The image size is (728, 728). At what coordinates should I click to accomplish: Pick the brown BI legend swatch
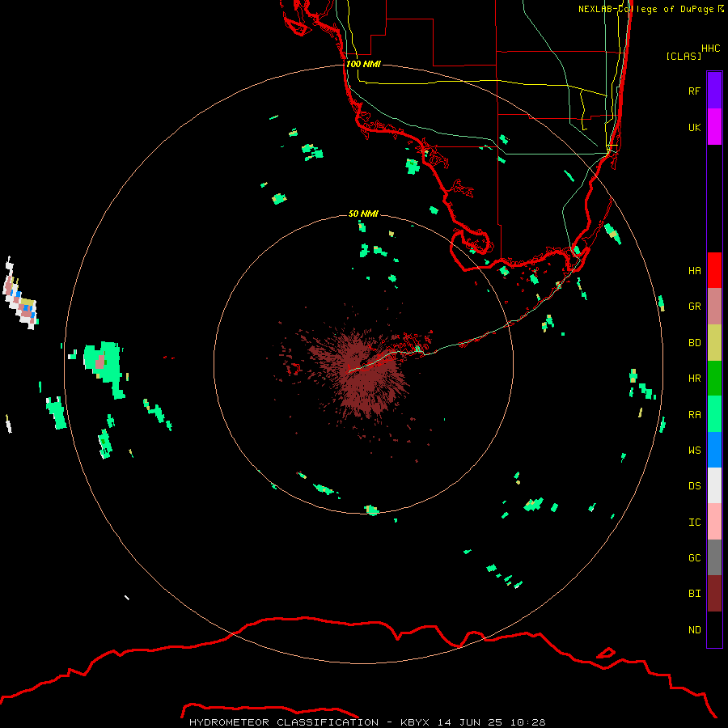tap(714, 594)
